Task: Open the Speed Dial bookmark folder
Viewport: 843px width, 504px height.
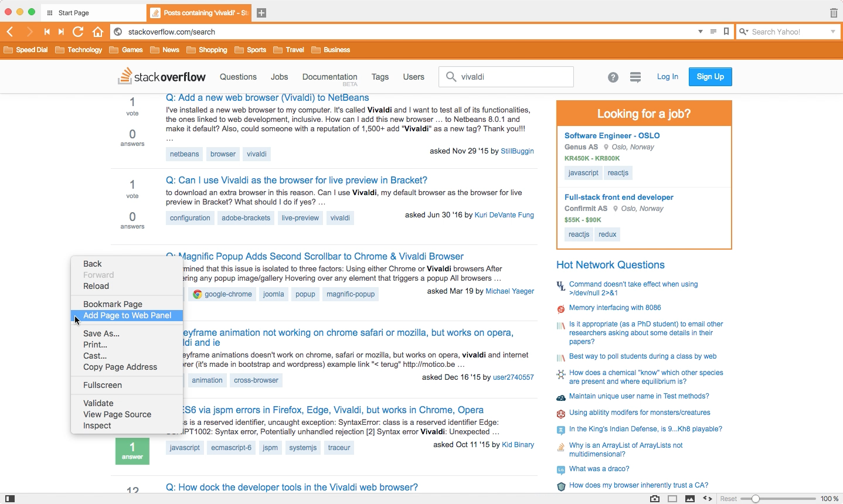Action: point(26,50)
